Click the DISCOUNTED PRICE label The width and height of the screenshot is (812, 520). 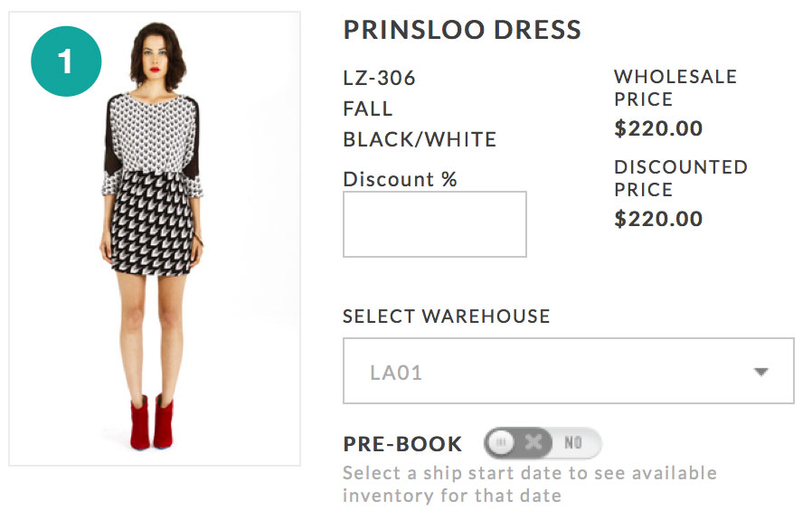(680, 178)
